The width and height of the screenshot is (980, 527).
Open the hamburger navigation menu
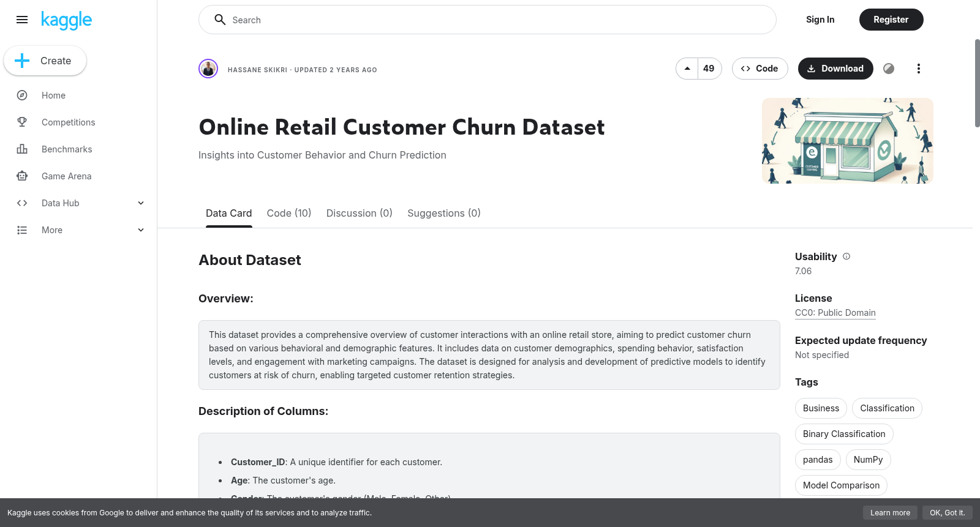[x=22, y=20]
